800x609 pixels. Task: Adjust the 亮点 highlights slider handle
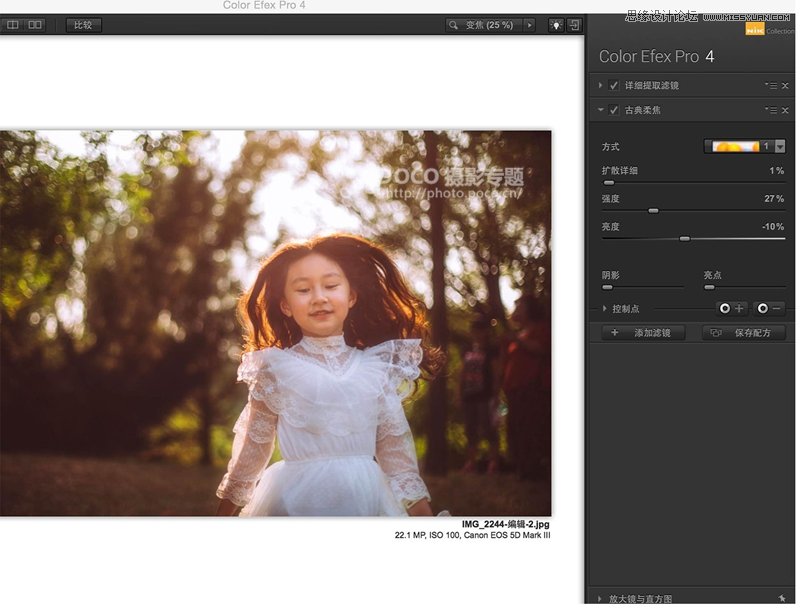click(709, 288)
